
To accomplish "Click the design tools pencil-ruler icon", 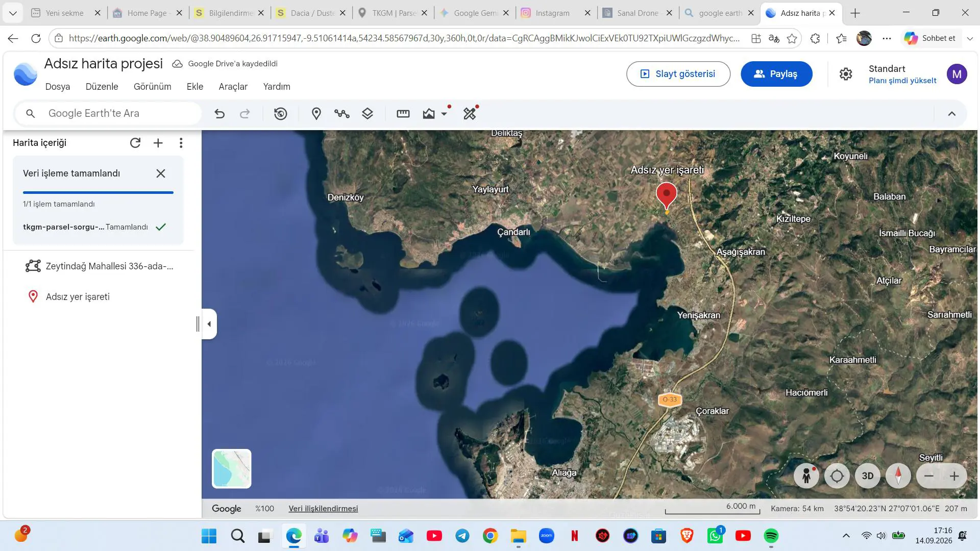I will (470, 114).
